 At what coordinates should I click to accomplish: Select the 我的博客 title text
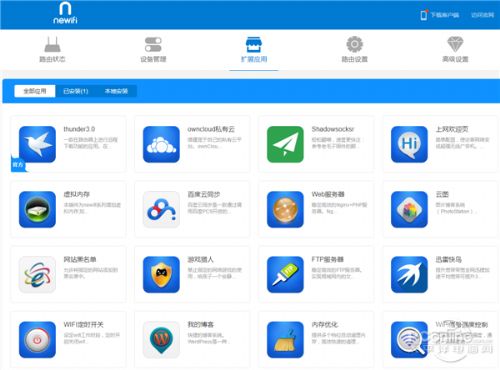click(201, 324)
